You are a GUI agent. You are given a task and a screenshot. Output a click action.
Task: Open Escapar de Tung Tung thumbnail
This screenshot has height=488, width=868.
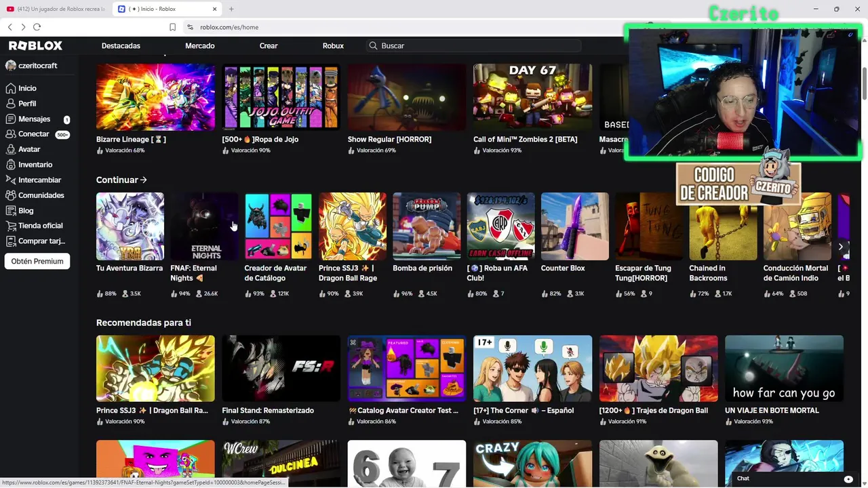pyautogui.click(x=649, y=226)
